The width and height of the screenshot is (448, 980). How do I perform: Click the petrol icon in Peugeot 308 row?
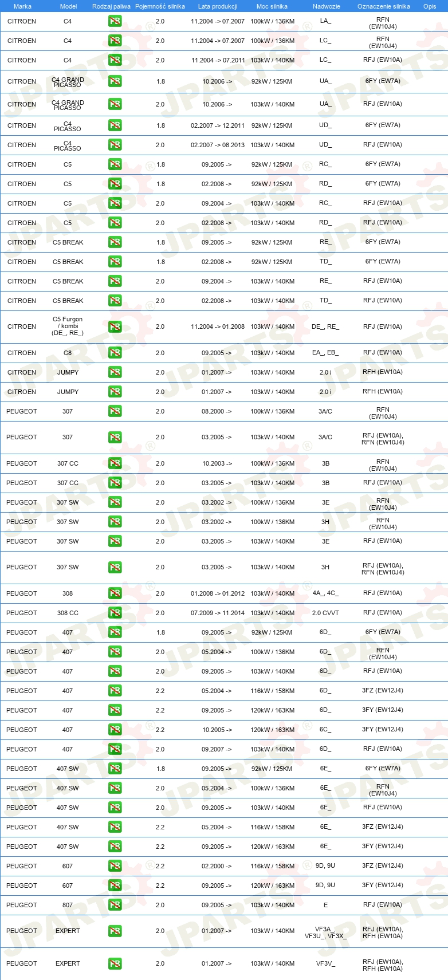pos(115,593)
